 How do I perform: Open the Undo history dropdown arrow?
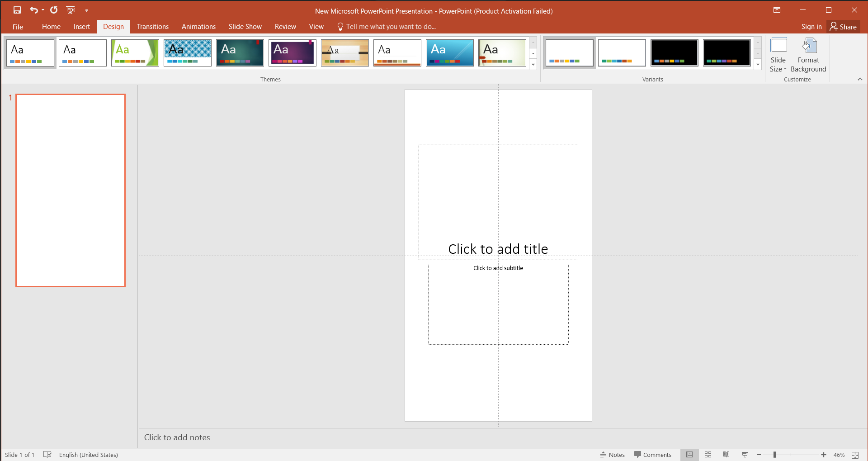(x=43, y=10)
